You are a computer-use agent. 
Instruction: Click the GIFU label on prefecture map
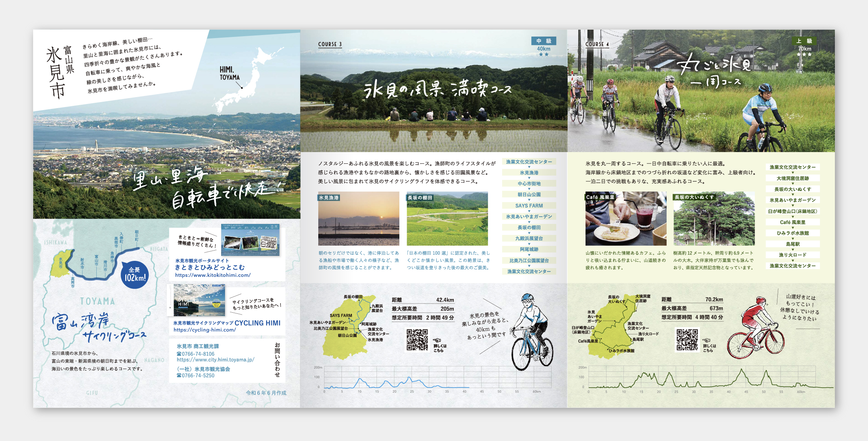92,393
